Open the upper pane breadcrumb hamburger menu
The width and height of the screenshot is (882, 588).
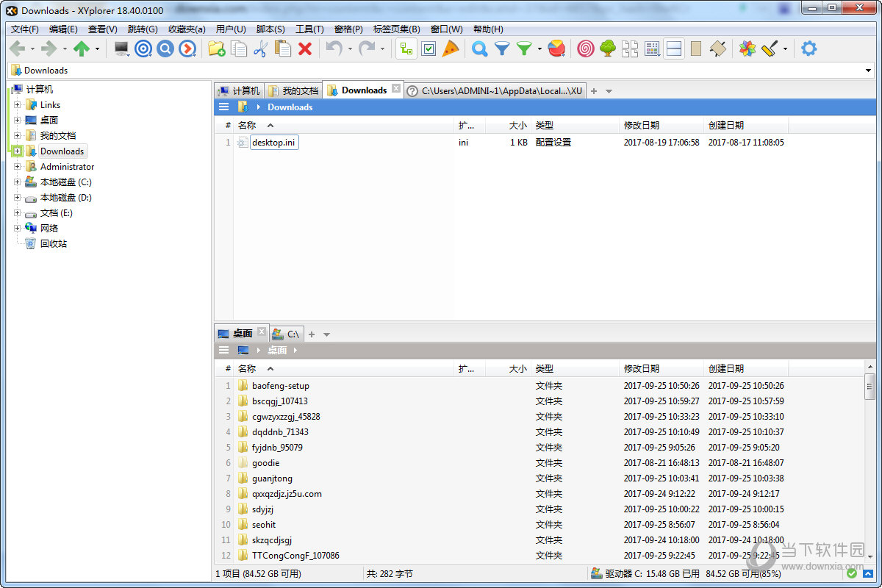click(223, 107)
